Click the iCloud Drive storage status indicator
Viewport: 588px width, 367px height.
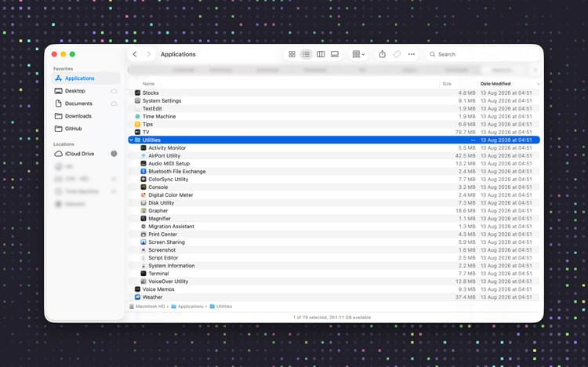coord(114,154)
